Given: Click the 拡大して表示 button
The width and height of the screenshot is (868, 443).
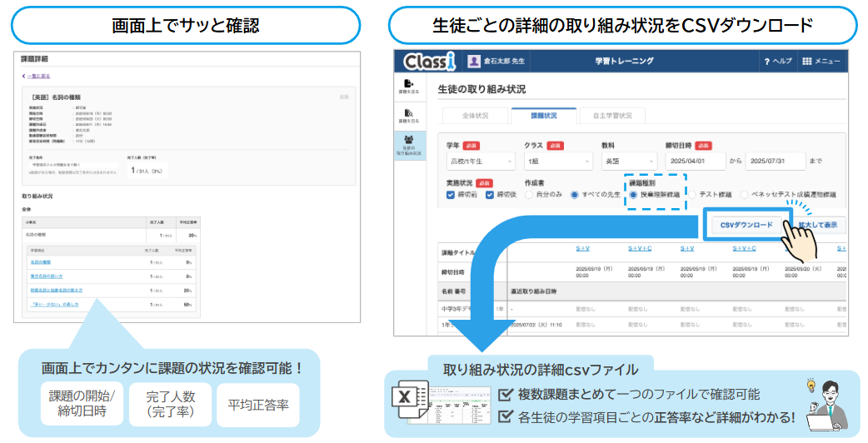Looking at the screenshot, I should click(x=817, y=225).
